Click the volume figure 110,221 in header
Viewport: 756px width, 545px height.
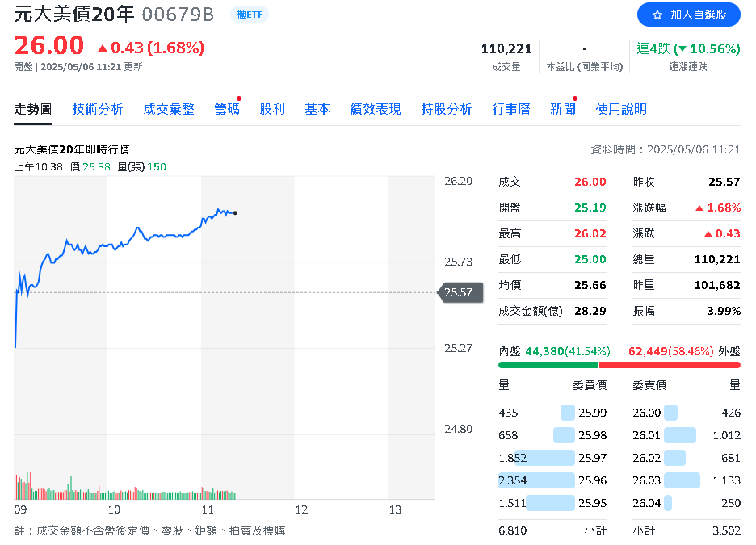[x=506, y=48]
